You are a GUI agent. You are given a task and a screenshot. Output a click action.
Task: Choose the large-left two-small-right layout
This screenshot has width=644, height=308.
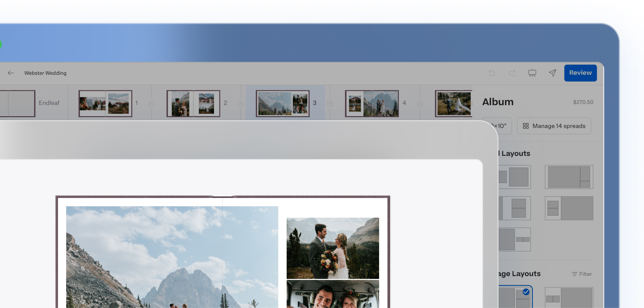click(x=569, y=177)
